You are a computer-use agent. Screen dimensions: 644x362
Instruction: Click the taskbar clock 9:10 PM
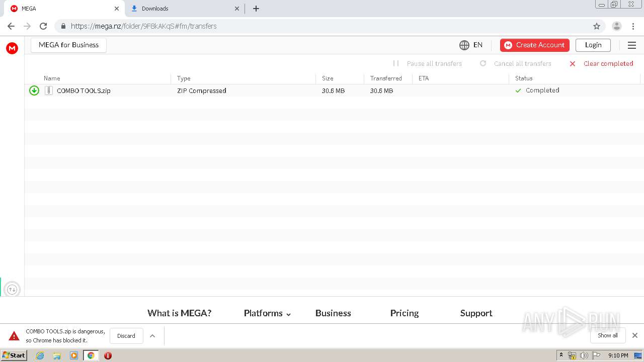pyautogui.click(x=618, y=355)
